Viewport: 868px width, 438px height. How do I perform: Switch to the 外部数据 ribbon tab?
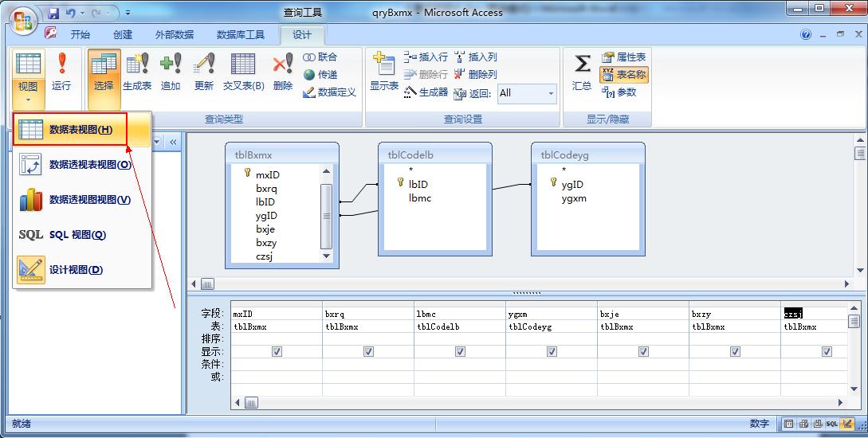175,34
